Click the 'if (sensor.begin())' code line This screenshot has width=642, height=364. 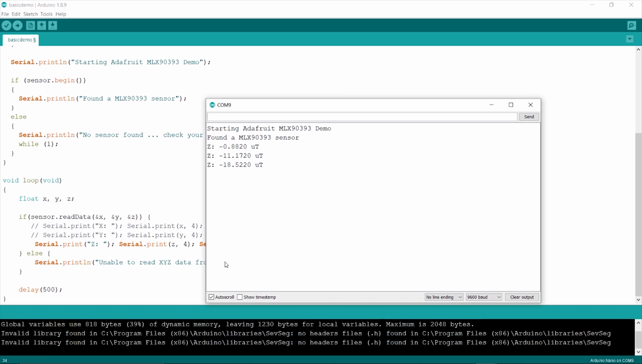pos(48,80)
